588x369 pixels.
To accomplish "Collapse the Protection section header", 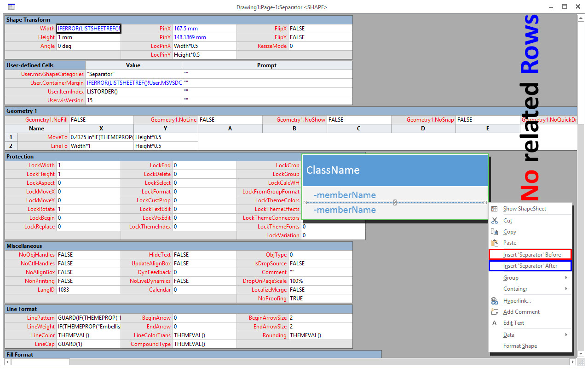I will tap(185, 157).
